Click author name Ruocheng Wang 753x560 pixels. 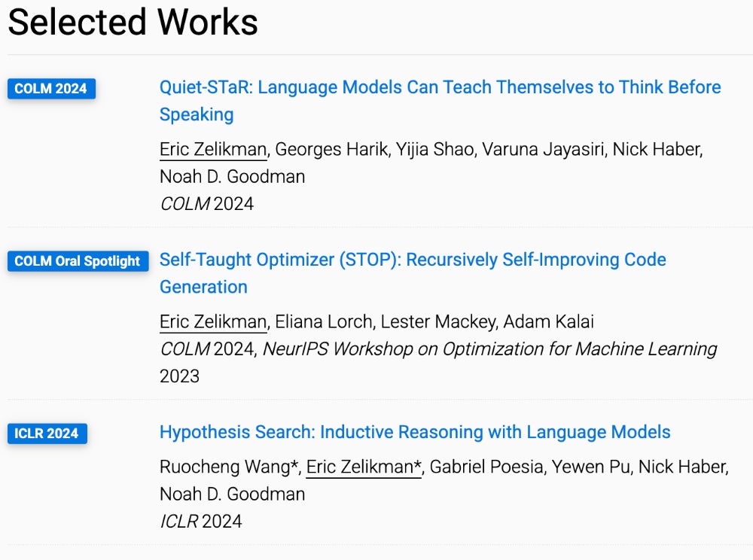[x=229, y=467]
